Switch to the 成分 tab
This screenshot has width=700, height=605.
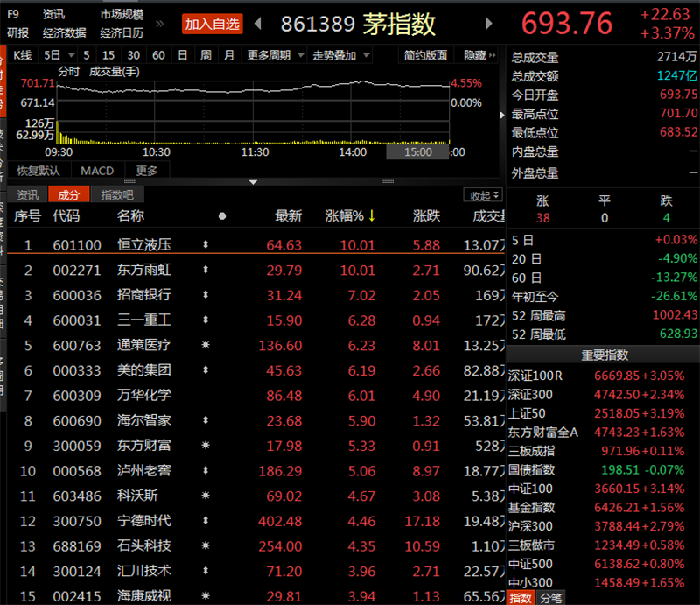point(68,195)
